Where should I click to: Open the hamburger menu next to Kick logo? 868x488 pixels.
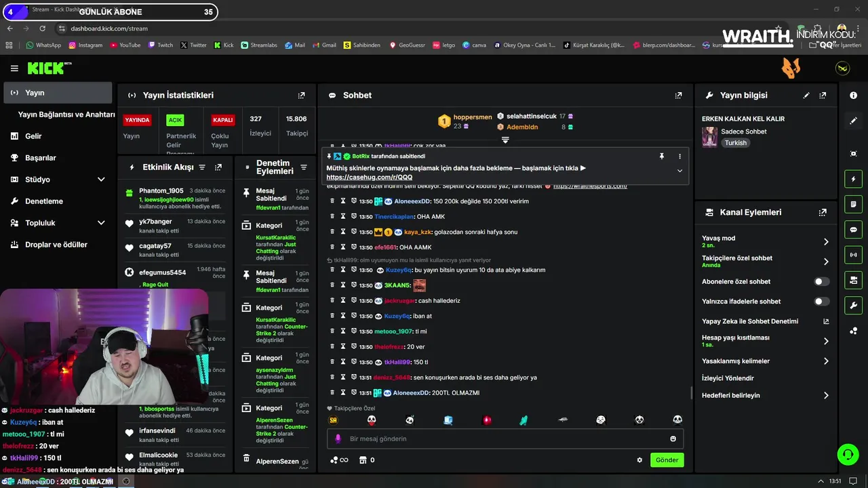coord(14,68)
